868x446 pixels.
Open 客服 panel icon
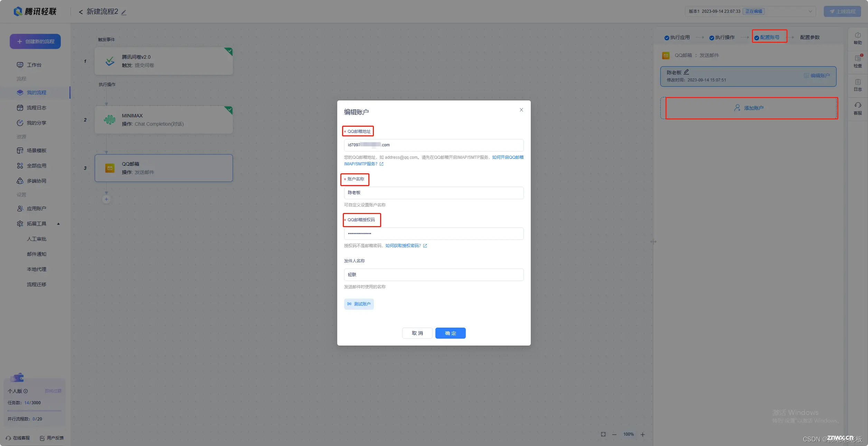pyautogui.click(x=858, y=108)
